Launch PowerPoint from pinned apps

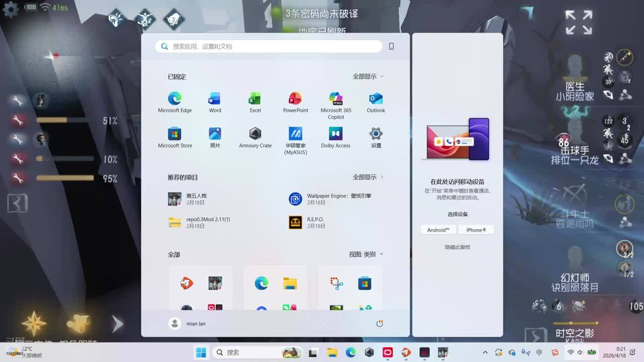coord(295,99)
